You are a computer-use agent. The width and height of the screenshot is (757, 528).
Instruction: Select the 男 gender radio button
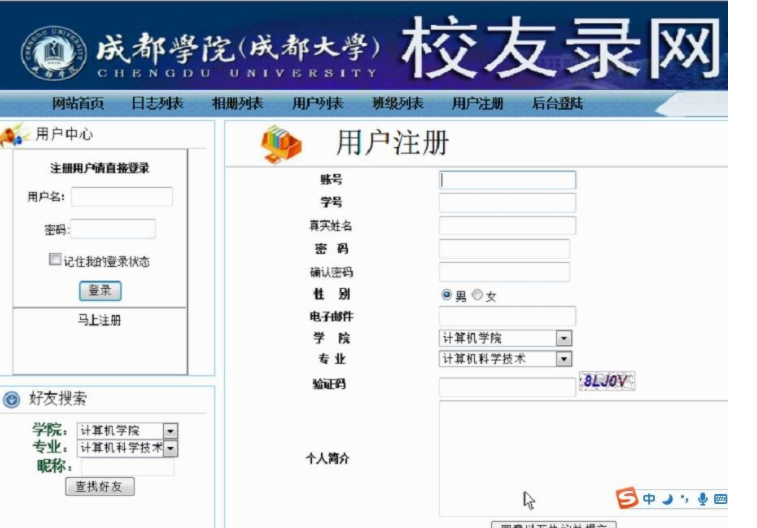tap(447, 294)
